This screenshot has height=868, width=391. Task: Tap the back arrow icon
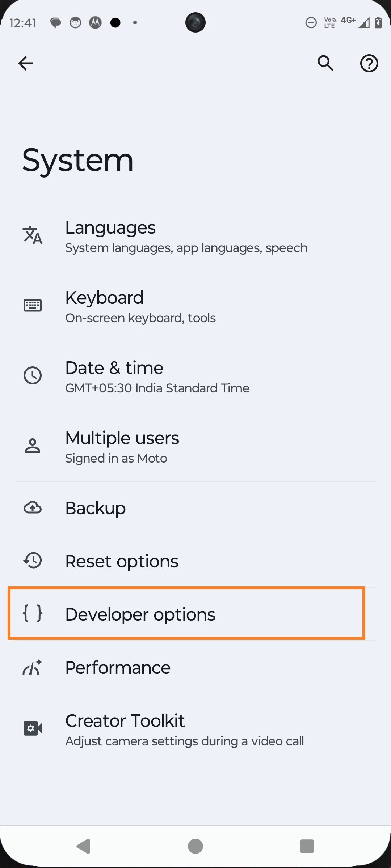click(25, 63)
